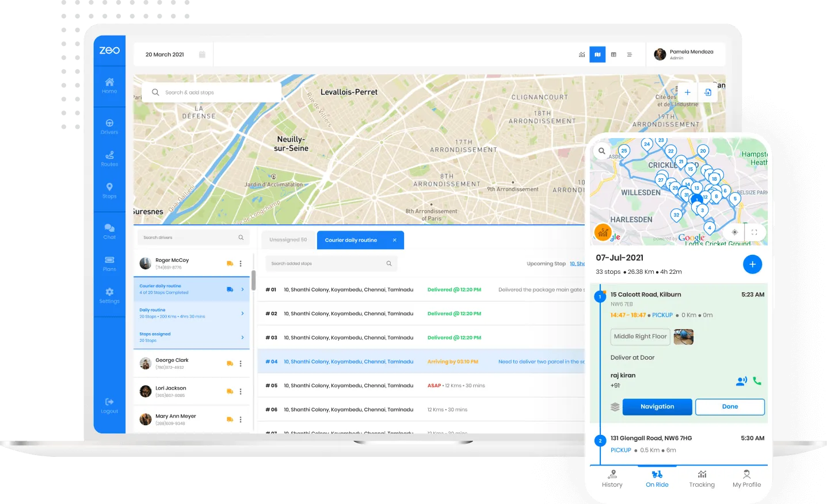The height and width of the screenshot is (504, 827).
Task: Click layers stack icon beside Navigation
Action: (615, 407)
